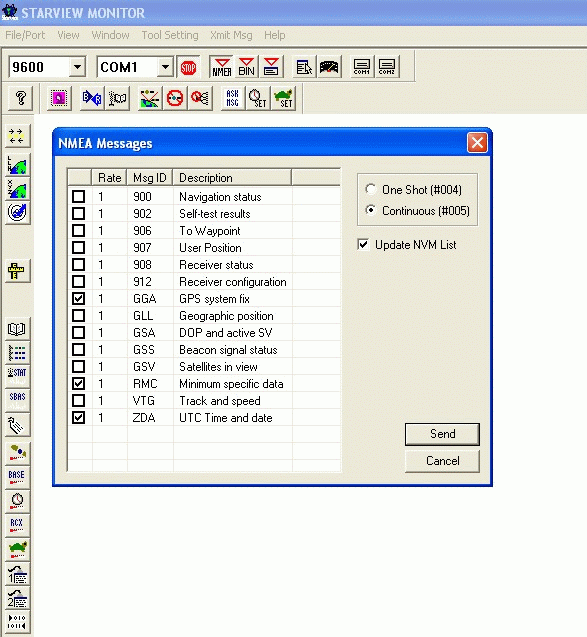Screen dimensions: 587x637
Task: Click the SBAS sidebar icon
Action: [x=17, y=400]
